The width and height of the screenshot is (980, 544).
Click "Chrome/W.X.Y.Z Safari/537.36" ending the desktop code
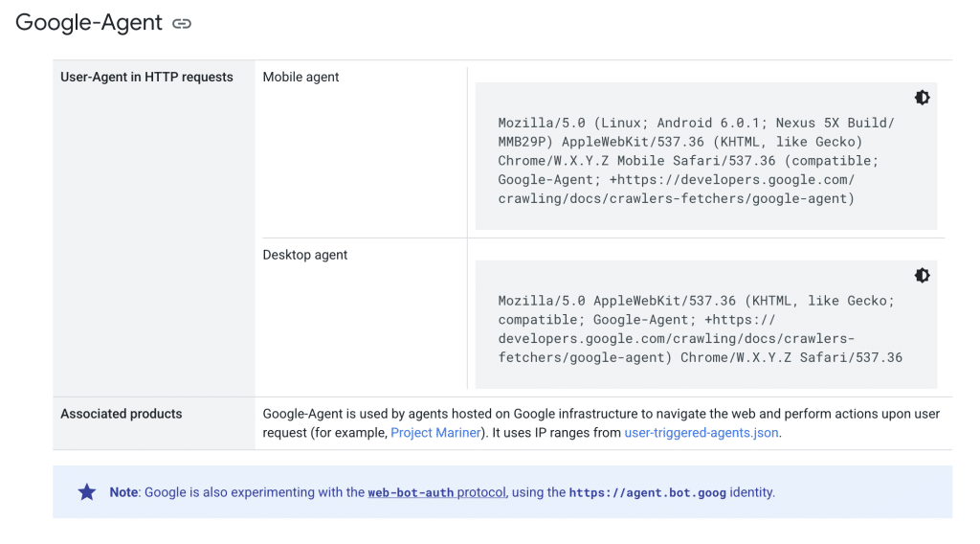[791, 357]
